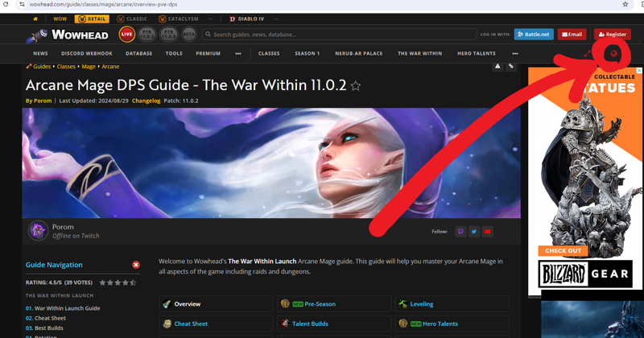The image size is (644, 338).
Task: Switch to the Classic game tab
Action: (132, 19)
